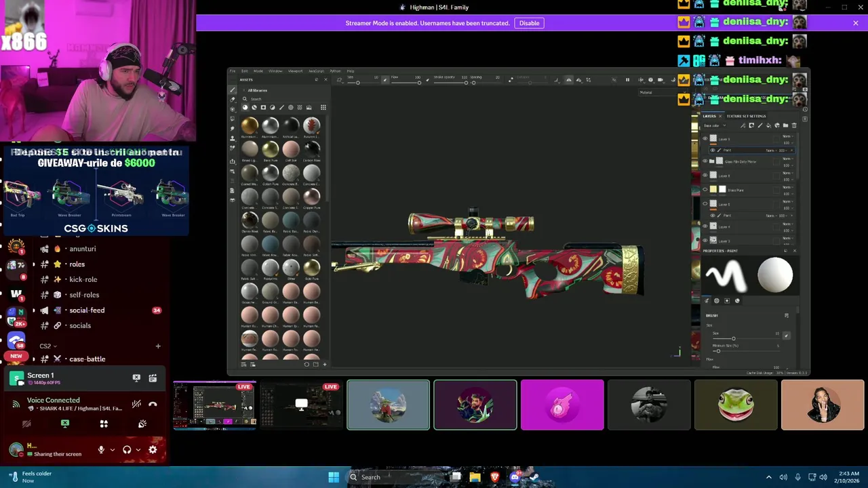Open the Edit menu

(244, 71)
